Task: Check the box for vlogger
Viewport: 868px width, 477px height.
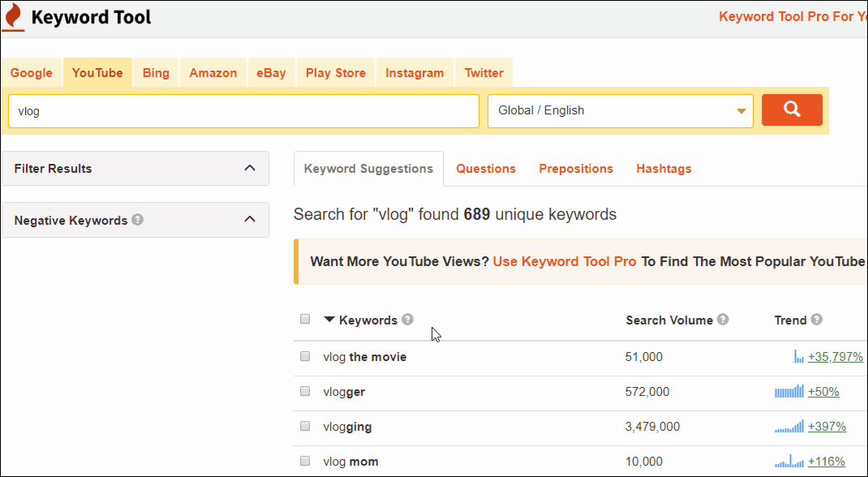Action: (x=305, y=391)
